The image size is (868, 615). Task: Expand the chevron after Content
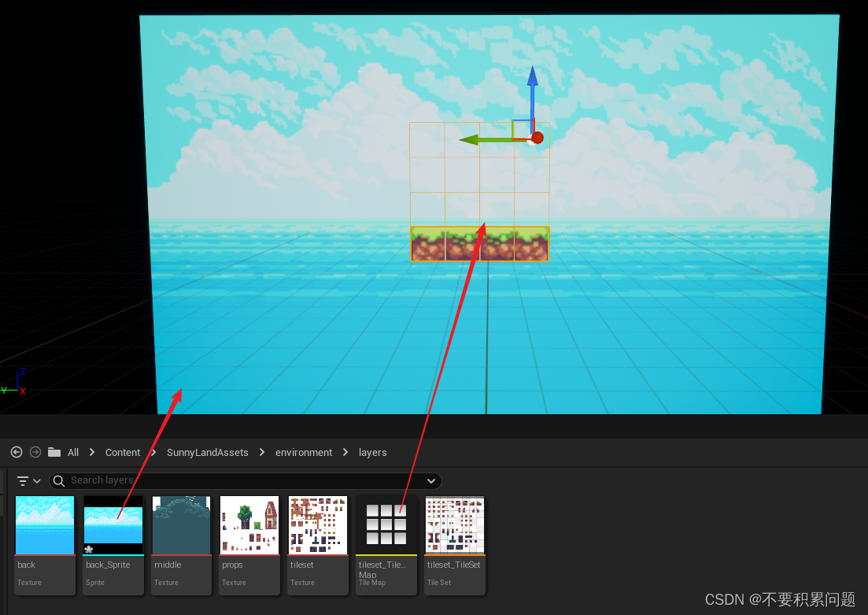pyautogui.click(x=154, y=452)
